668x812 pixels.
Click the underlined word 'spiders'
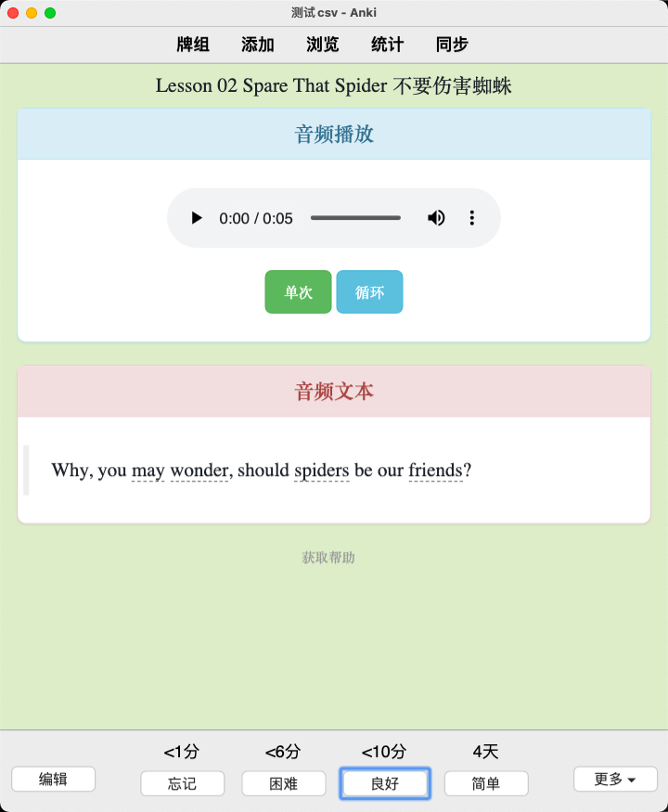[322, 470]
